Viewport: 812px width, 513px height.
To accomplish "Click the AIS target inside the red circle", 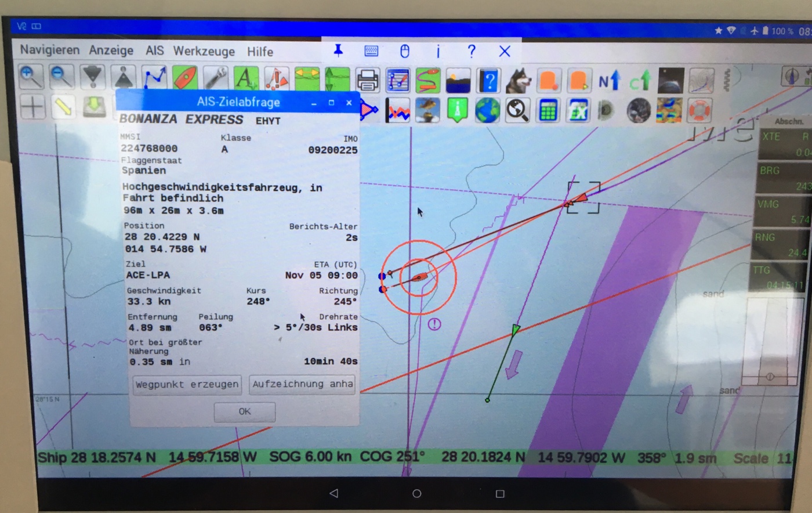I will click(419, 278).
